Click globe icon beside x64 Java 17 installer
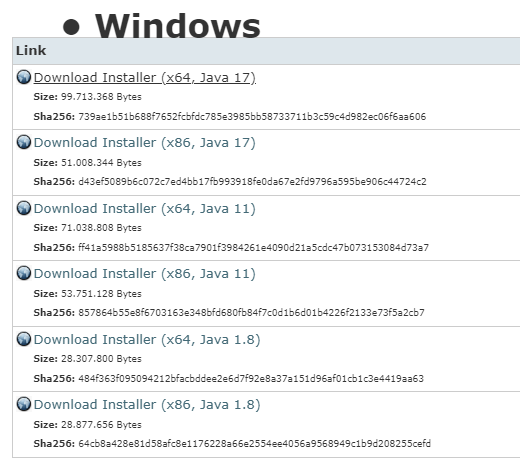This screenshot has width=520, height=465. pyautogui.click(x=24, y=77)
